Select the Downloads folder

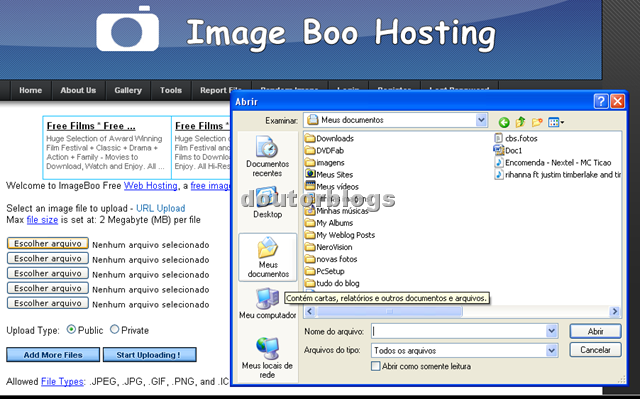(330, 138)
